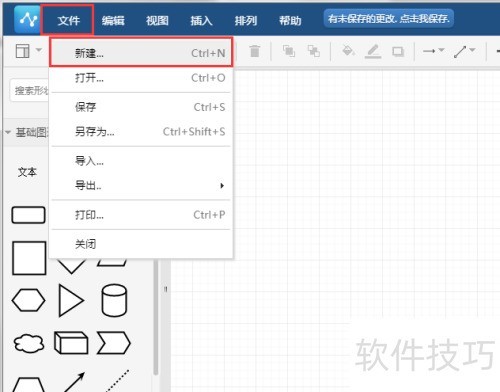Select the send to back icon
The height and width of the screenshot is (392, 500).
[x=313, y=51]
